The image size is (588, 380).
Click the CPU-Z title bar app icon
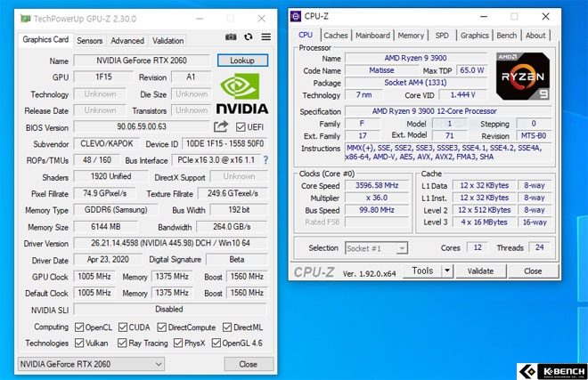click(296, 17)
